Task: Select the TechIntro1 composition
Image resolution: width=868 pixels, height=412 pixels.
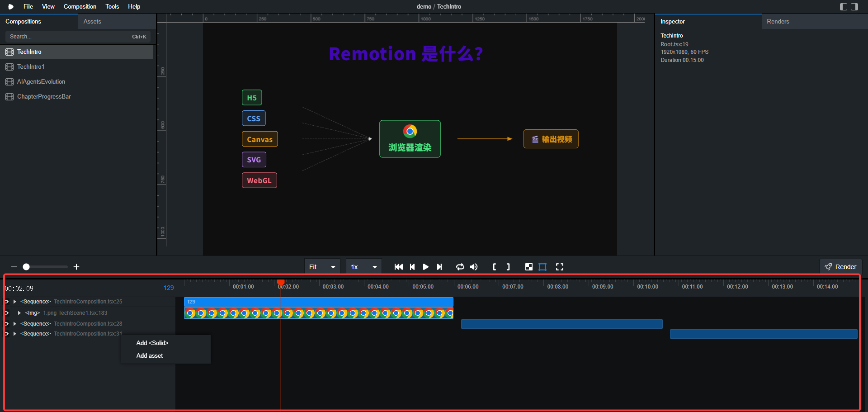Action: [77, 67]
